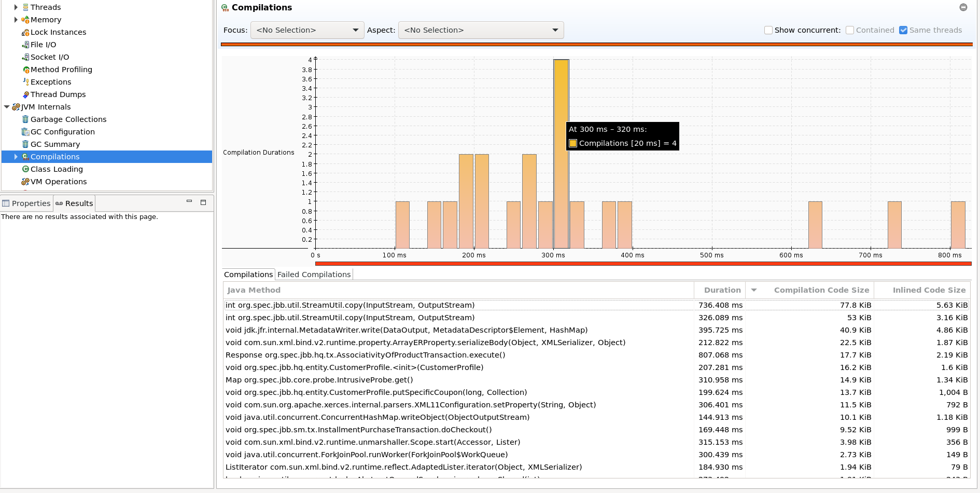Click the VM Operations icon
This screenshot has height=493, width=980.
pyautogui.click(x=25, y=182)
